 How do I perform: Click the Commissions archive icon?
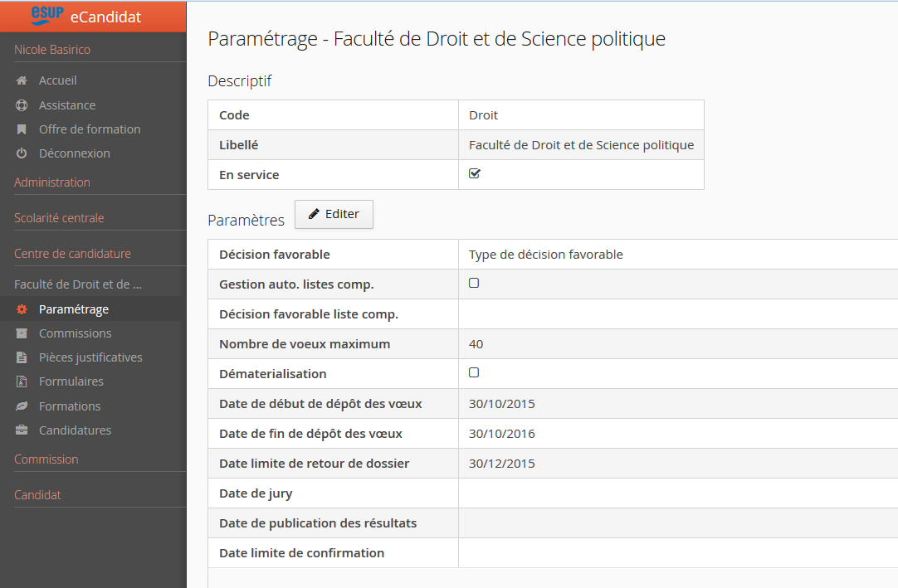(22, 333)
